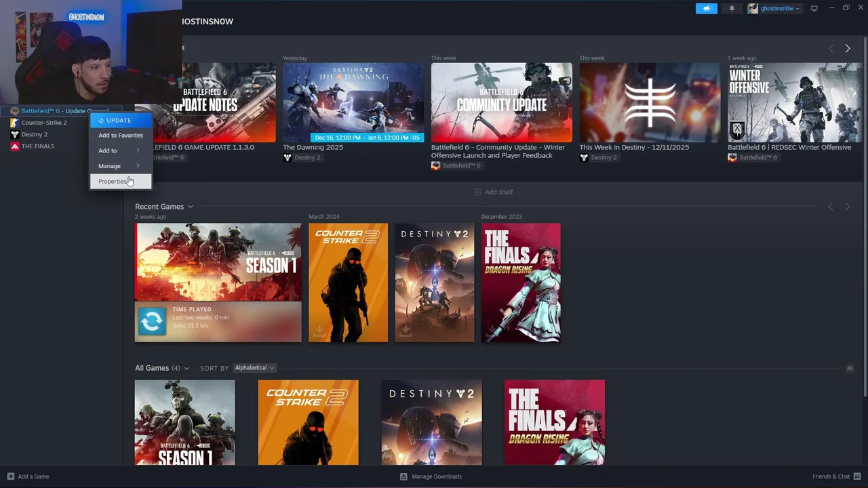Viewport: 868px width, 488px height.
Task: Open This Week in Destiny thumbnail
Action: pos(650,102)
